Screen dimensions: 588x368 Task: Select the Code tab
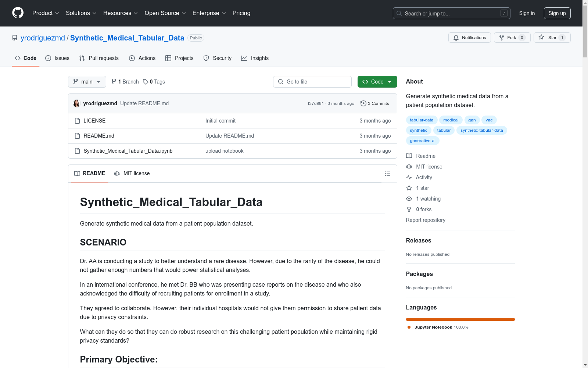pyautogui.click(x=26, y=58)
